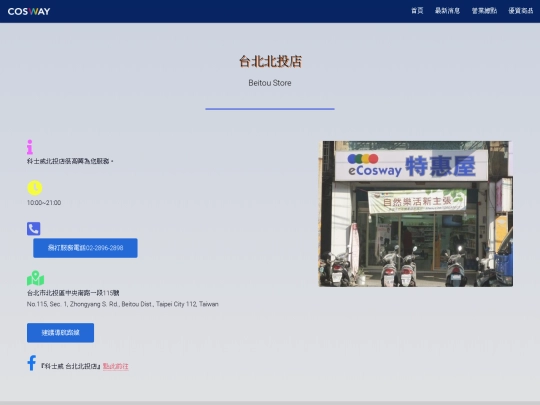This screenshot has width=540, height=405.
Task: Follow the 點此前往 Facebook page link
Action: pos(116,366)
